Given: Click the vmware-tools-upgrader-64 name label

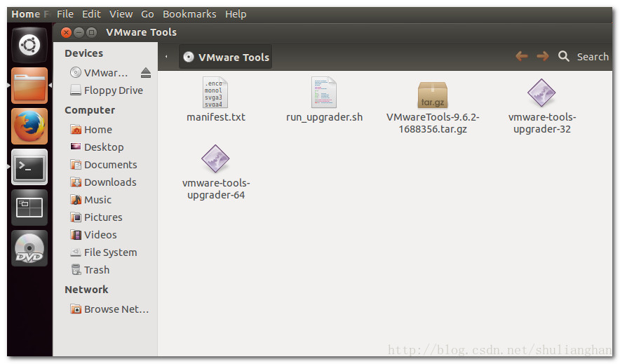Looking at the screenshot, I should (x=216, y=189).
